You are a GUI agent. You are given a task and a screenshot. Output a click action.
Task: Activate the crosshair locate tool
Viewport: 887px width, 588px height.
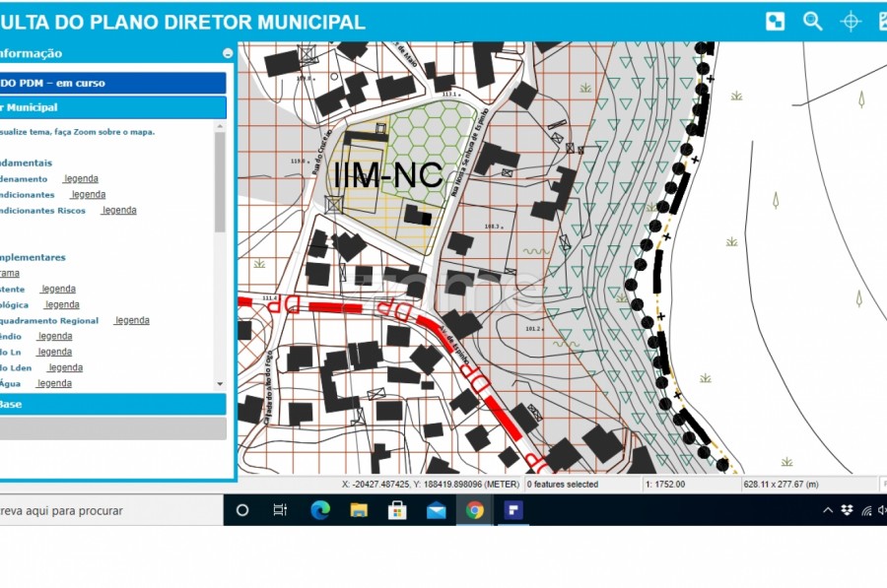click(850, 22)
